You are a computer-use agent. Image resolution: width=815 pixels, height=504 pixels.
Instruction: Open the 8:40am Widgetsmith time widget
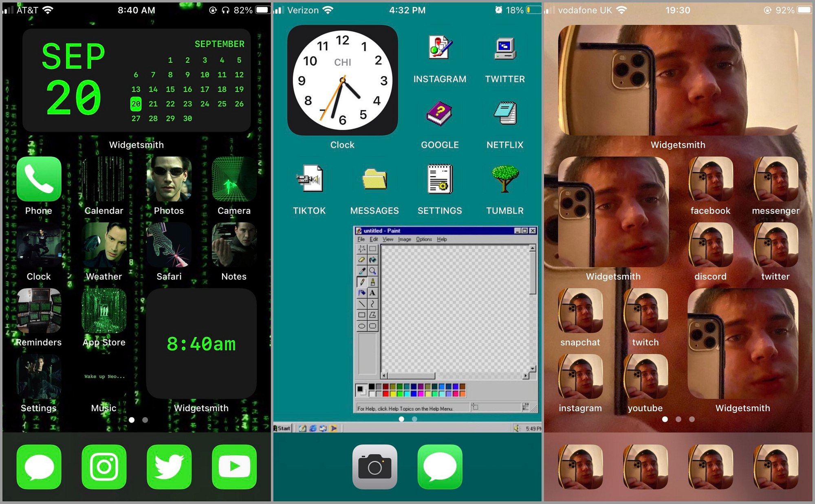pyautogui.click(x=201, y=344)
